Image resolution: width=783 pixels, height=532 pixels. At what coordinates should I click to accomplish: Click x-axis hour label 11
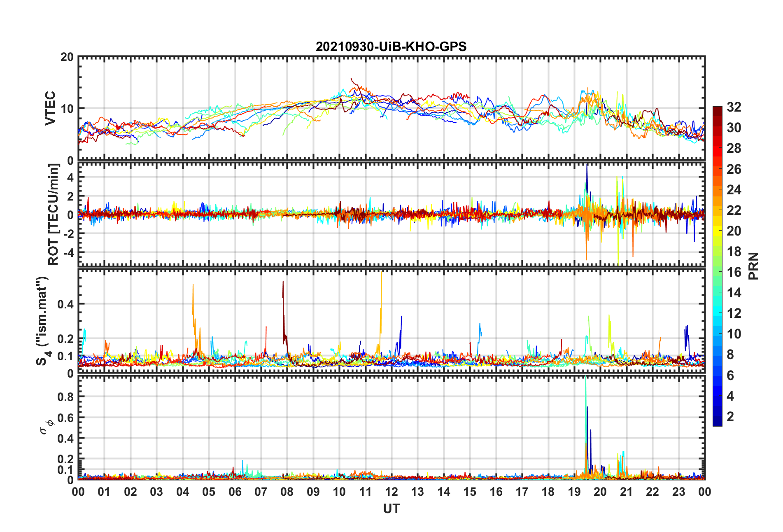[366, 492]
